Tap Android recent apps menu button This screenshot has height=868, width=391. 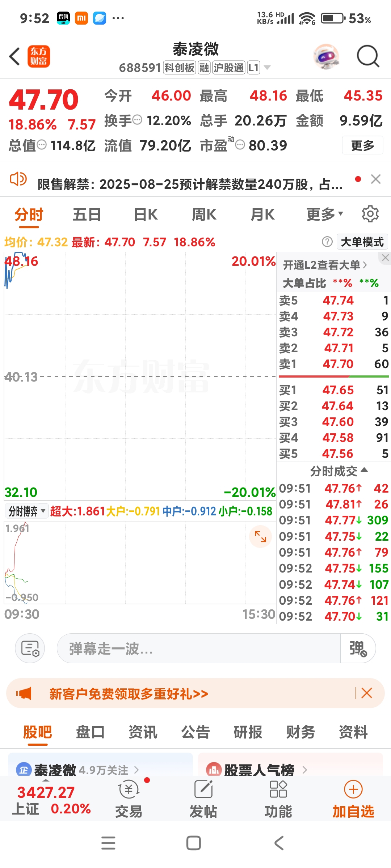pos(108,843)
